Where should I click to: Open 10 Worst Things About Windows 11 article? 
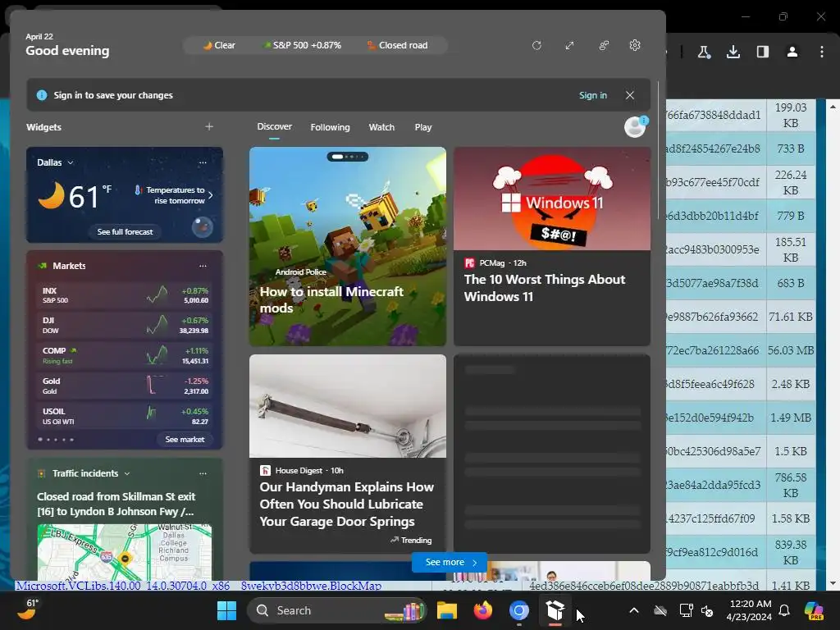pos(552,246)
